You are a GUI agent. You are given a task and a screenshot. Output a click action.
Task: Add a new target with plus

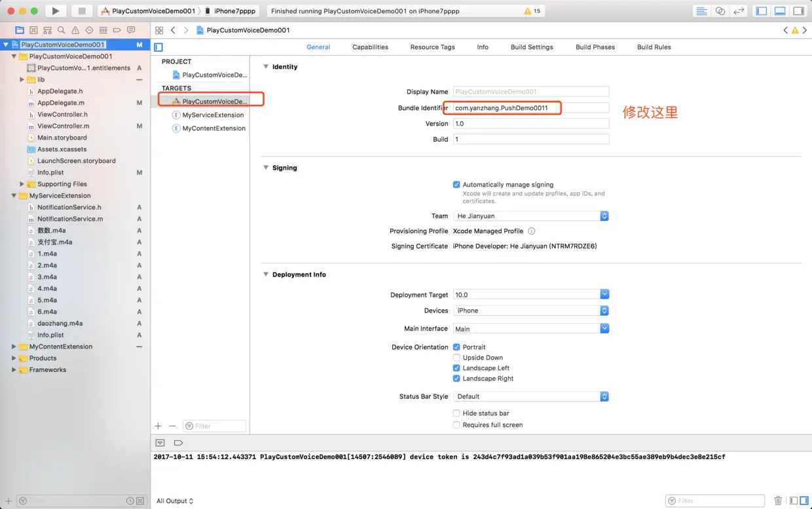click(158, 426)
